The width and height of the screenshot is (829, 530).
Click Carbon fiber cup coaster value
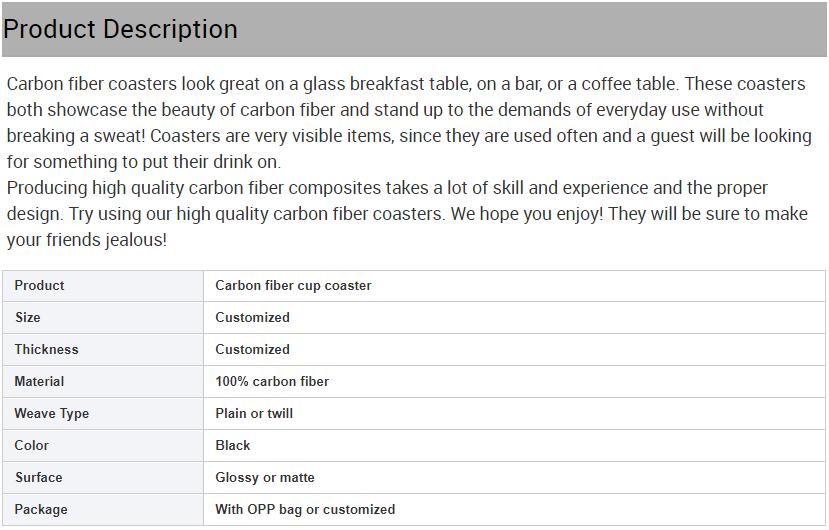[293, 286]
